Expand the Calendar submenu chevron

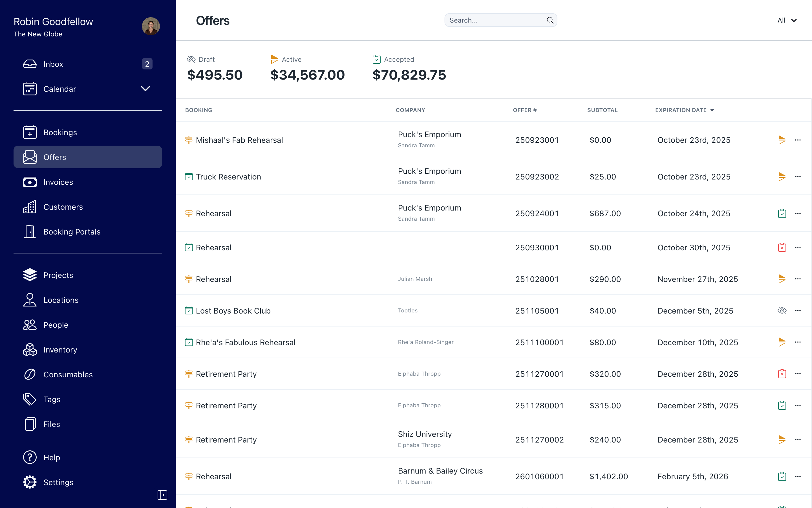(x=145, y=89)
